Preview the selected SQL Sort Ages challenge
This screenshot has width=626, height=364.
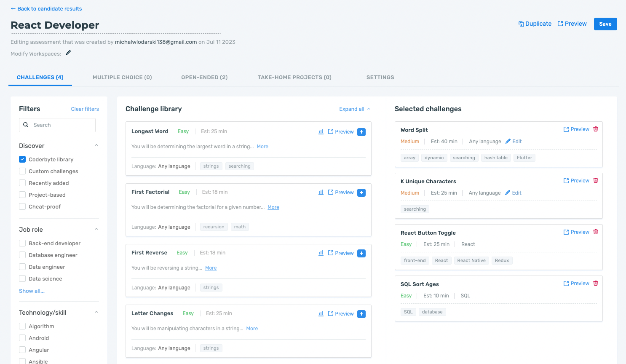pos(576,284)
